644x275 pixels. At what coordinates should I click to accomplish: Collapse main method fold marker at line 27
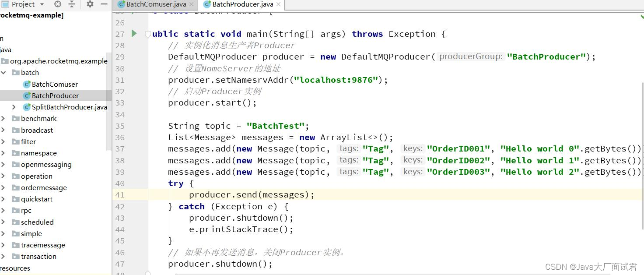(148, 34)
